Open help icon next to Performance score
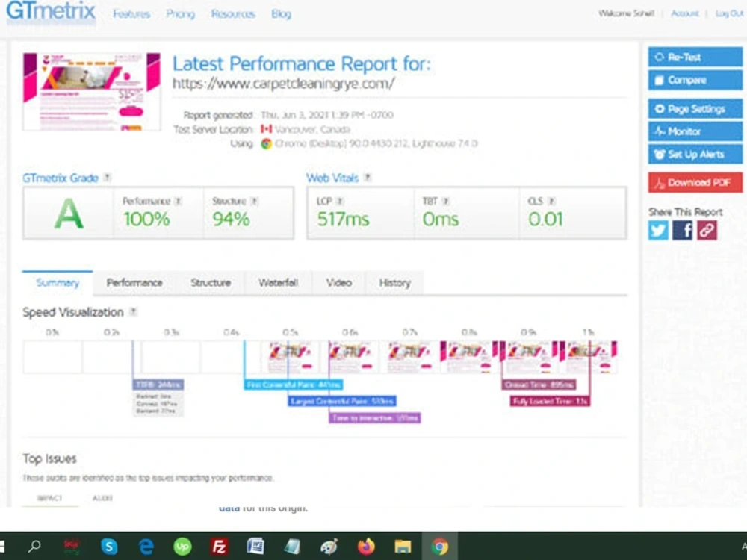 click(179, 201)
